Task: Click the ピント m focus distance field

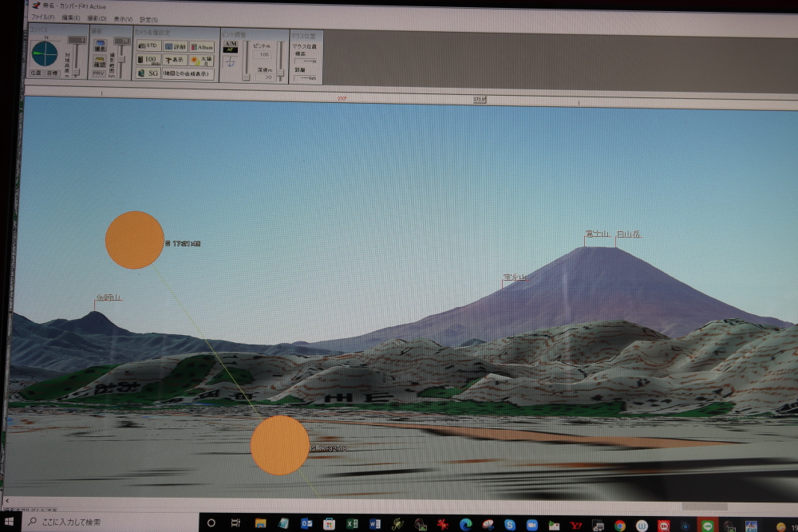Action: [264, 54]
